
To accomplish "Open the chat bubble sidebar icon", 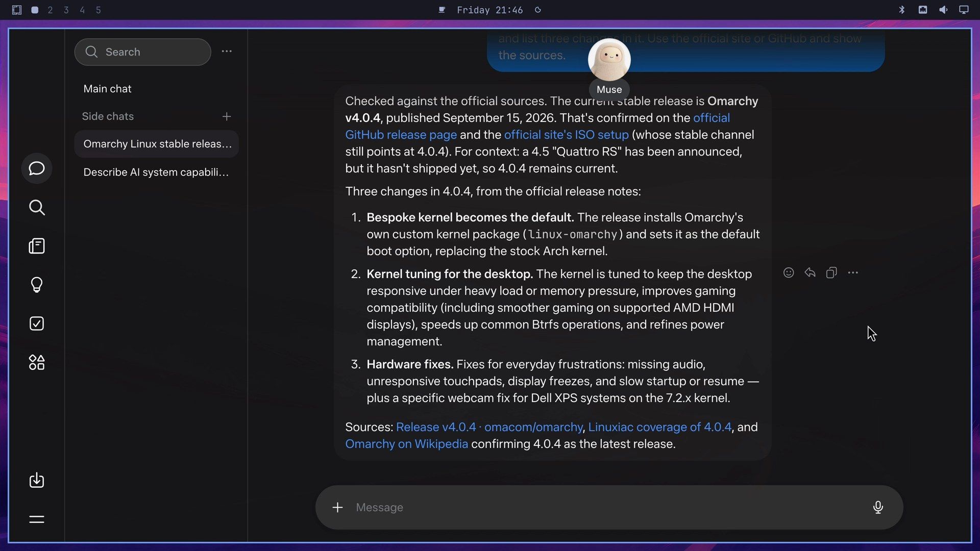I will pos(37,168).
